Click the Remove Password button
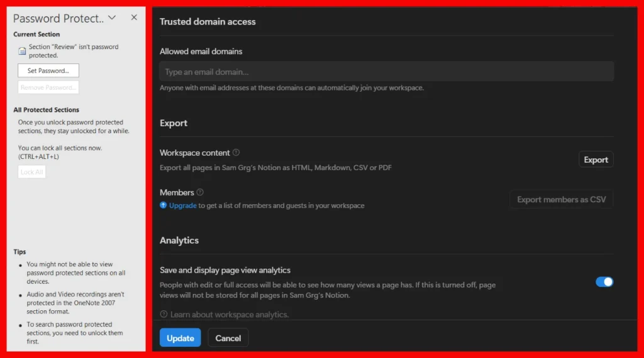This screenshot has width=644, height=358. pyautogui.click(x=48, y=87)
